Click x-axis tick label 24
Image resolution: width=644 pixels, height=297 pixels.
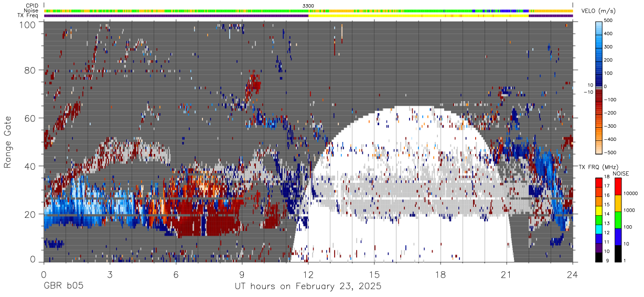pos(572,274)
